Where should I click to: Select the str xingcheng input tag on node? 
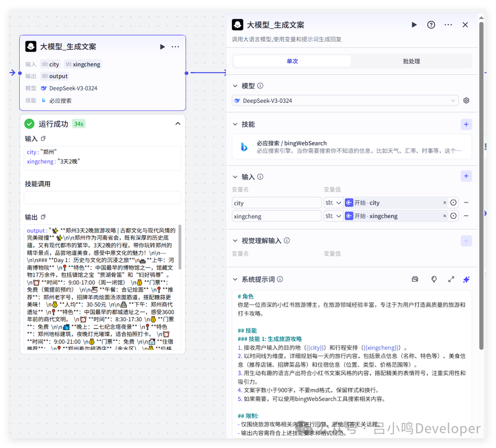(x=83, y=64)
